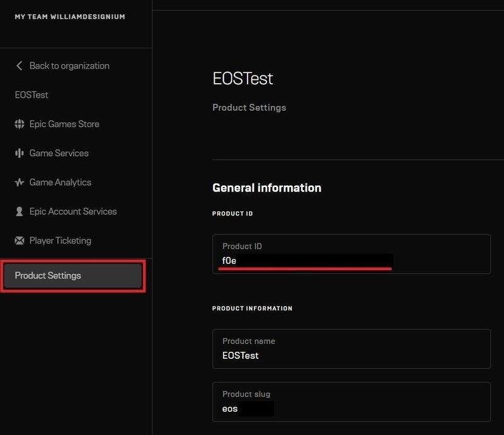
Task: Click the Game Services bars icon
Action: pyautogui.click(x=20, y=153)
